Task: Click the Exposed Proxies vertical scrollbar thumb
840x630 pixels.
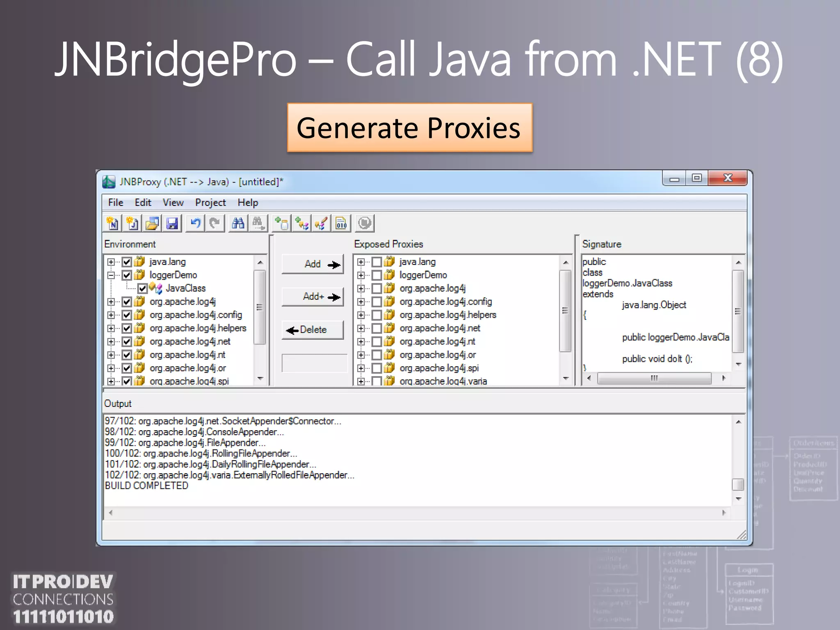Action: click(x=566, y=310)
